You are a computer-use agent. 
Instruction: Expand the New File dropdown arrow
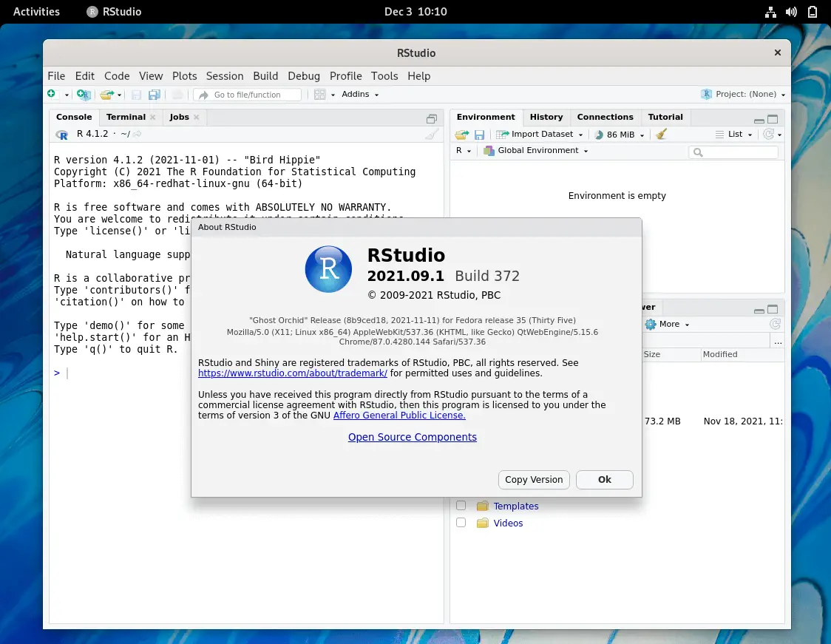pos(67,95)
